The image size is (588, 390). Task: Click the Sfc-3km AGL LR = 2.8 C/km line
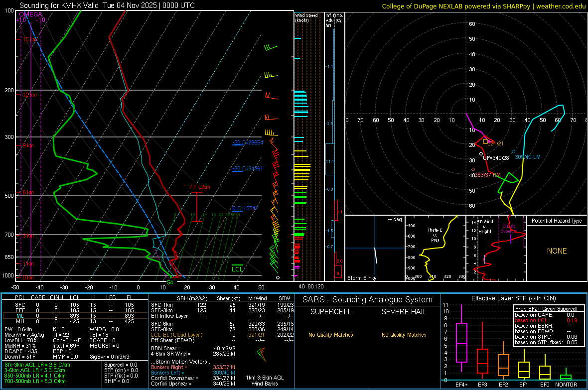coord(37,365)
